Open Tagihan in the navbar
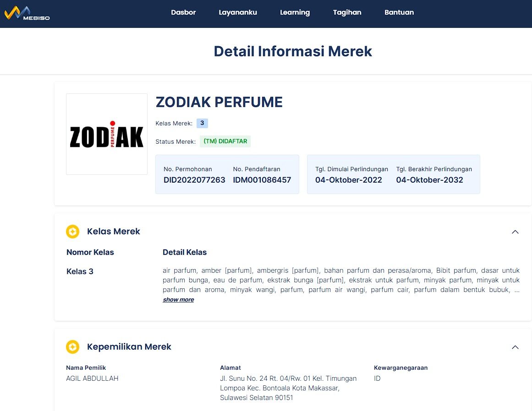Viewport: 532px width, 411px height. 347,12
